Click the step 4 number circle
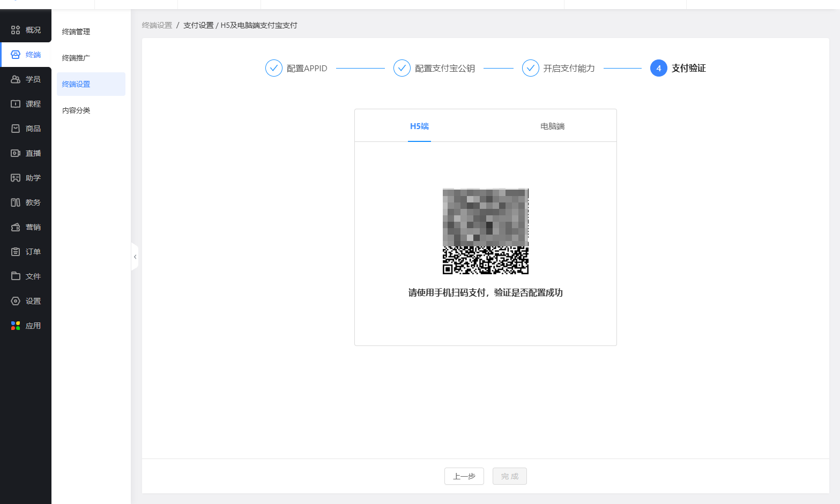This screenshot has height=504, width=840. pyautogui.click(x=659, y=68)
